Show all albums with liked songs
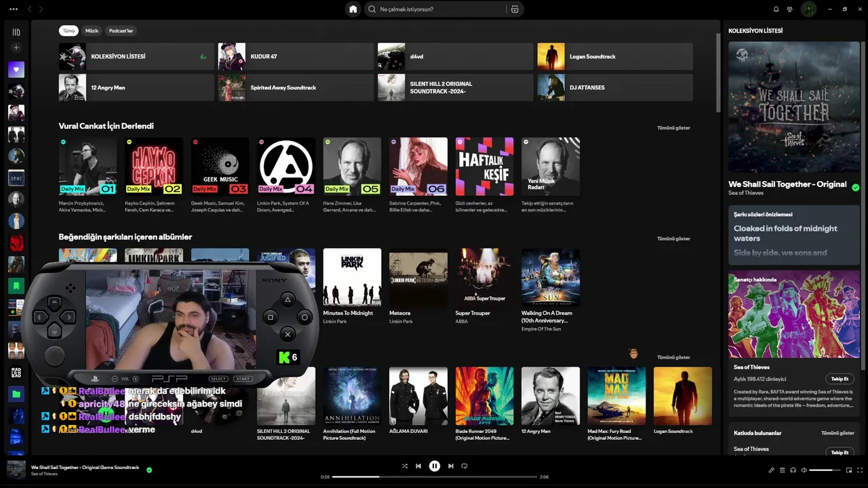This screenshot has width=868, height=488. [x=673, y=239]
